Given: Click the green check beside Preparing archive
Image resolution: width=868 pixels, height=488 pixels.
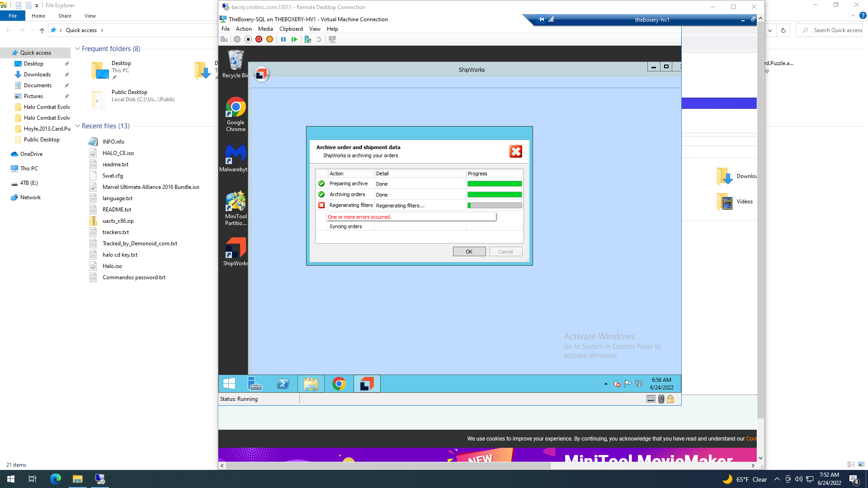Looking at the screenshot, I should coord(321,183).
